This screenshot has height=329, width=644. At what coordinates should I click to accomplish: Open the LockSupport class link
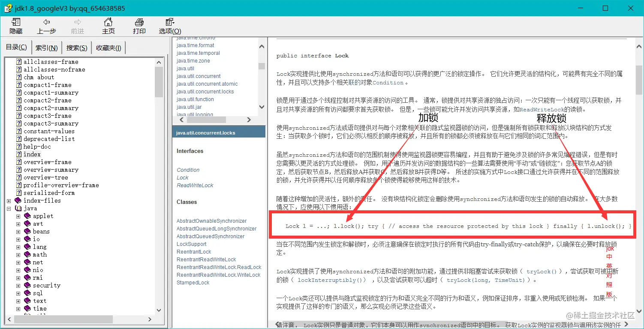191,244
